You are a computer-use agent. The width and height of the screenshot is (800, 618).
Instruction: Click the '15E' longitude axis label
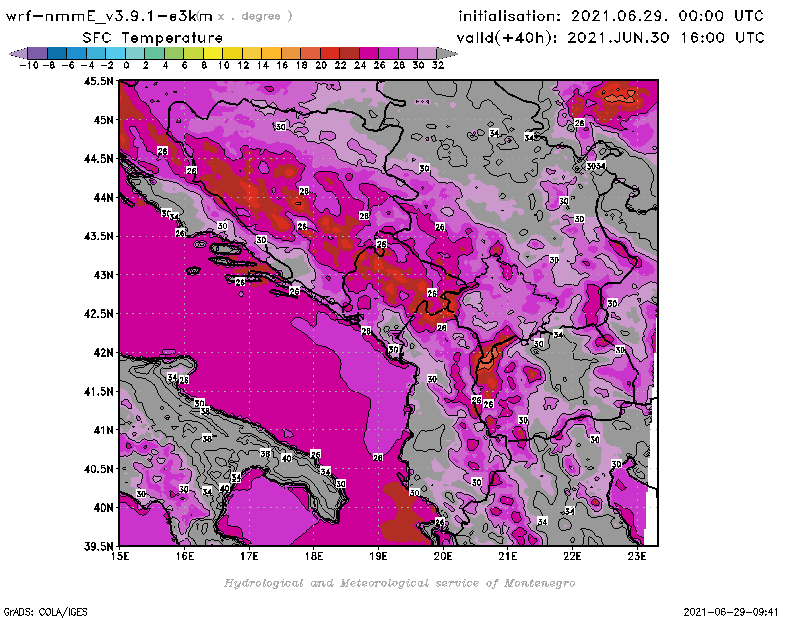click(120, 556)
